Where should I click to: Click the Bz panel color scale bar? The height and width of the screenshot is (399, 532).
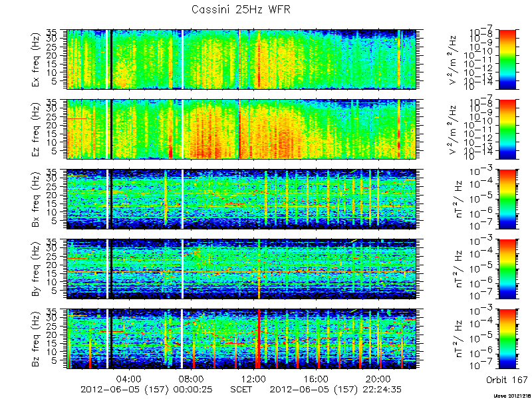tap(507, 339)
